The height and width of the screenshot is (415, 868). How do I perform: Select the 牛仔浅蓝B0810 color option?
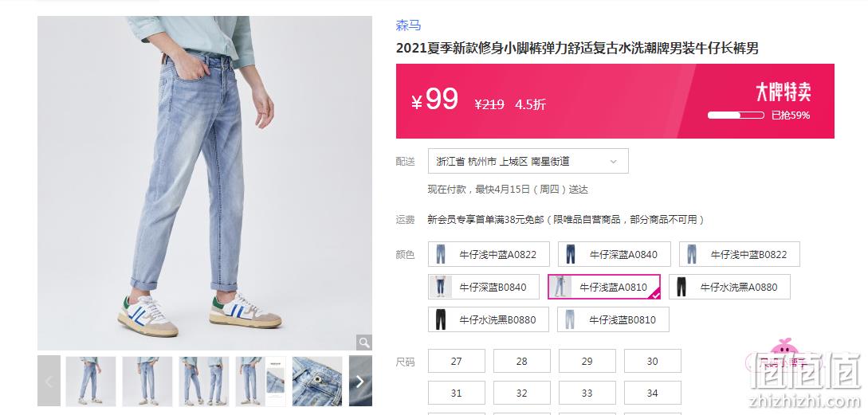coord(614,320)
